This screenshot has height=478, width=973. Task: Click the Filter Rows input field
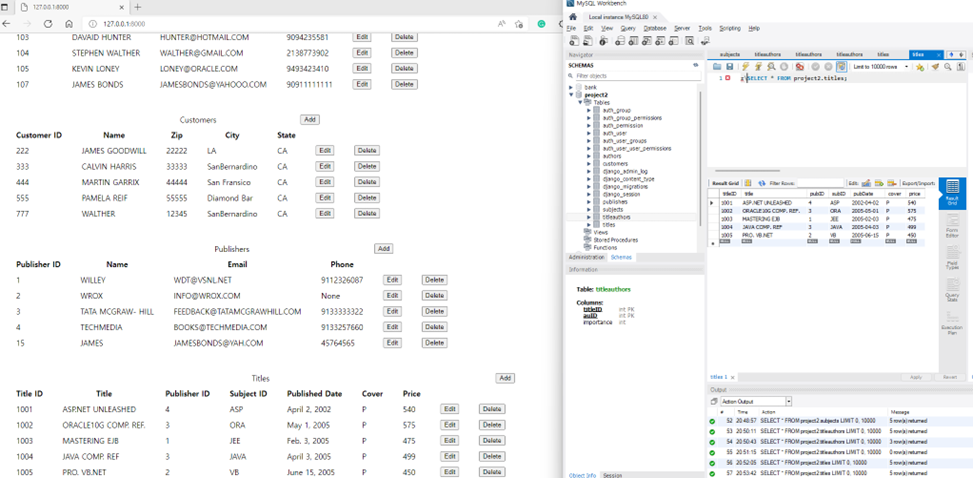coord(820,183)
